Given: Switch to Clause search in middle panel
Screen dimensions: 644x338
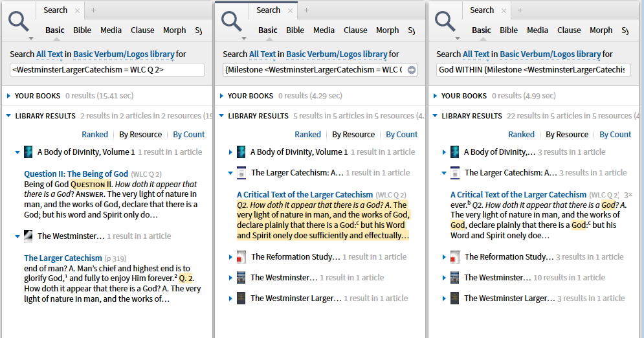Looking at the screenshot, I should 355,30.
